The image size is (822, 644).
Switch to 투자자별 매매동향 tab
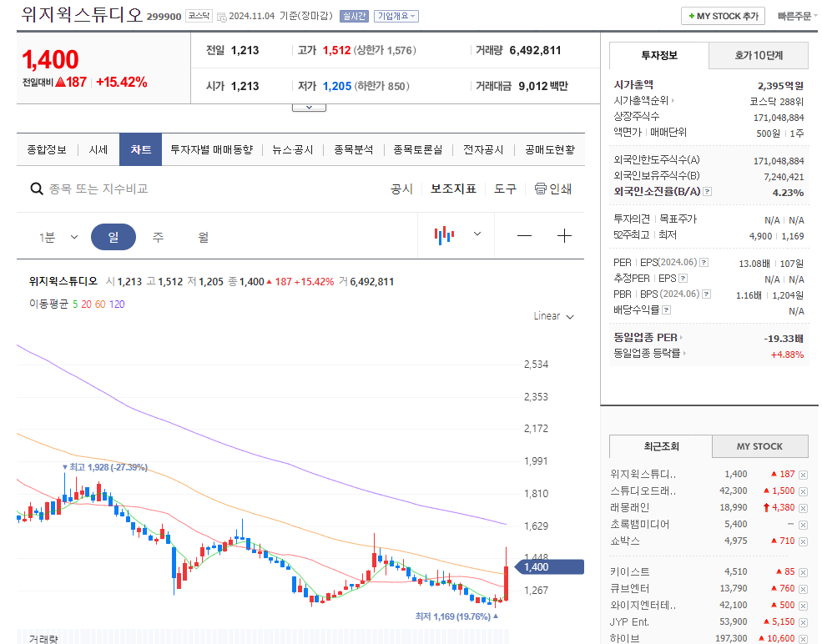point(212,150)
